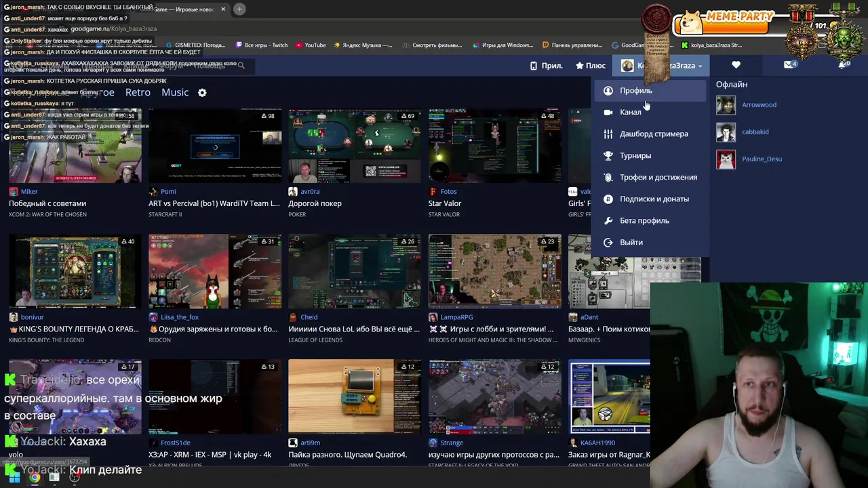The width and height of the screenshot is (868, 488).
Task: Open favorites via the heart icon
Action: pyautogui.click(x=736, y=65)
